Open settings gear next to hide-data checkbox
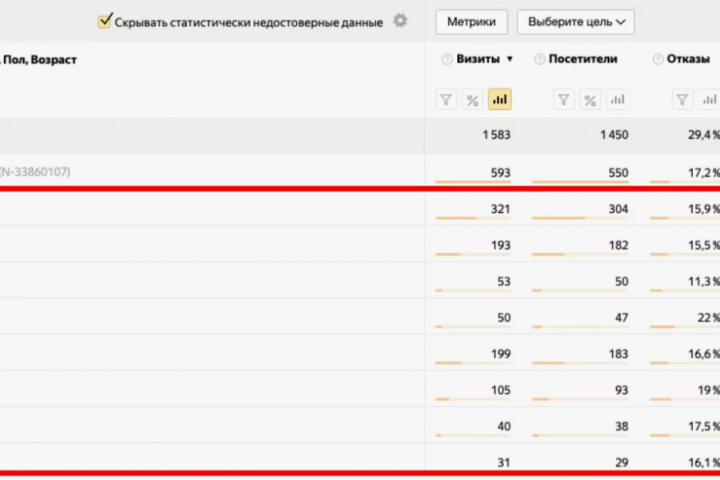The image size is (720, 480). pyautogui.click(x=400, y=21)
